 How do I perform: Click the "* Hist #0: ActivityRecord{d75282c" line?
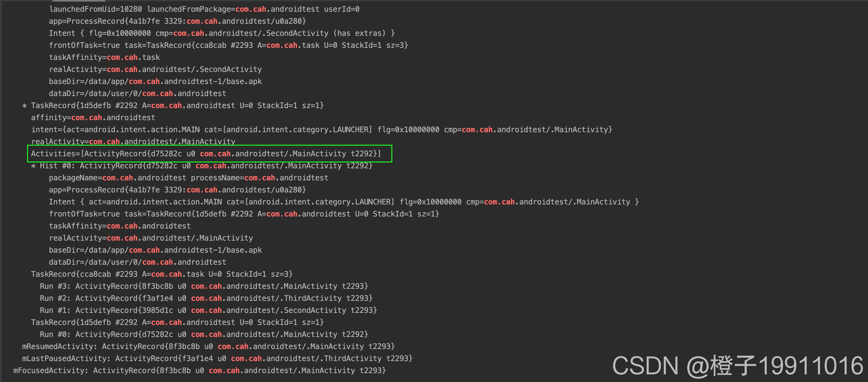tap(202, 166)
